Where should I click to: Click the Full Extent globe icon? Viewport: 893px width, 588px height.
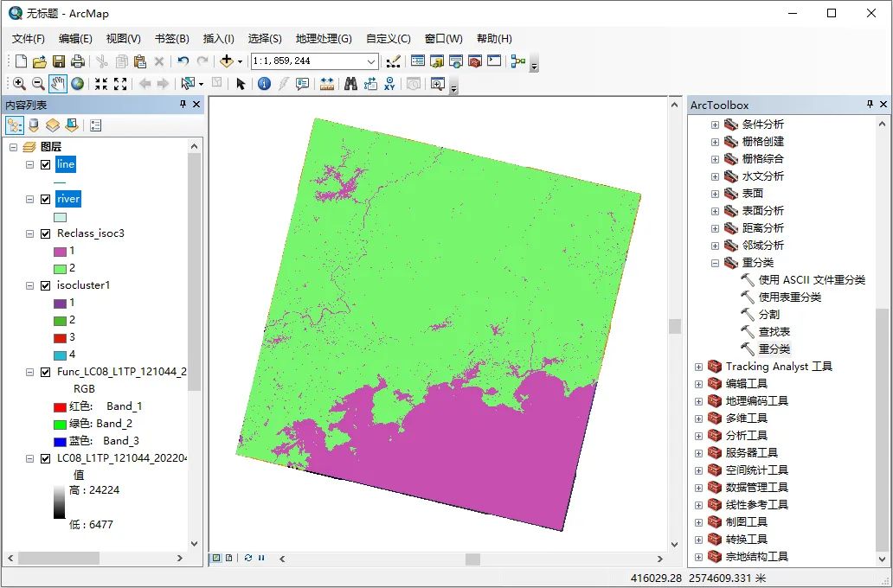tap(78, 84)
